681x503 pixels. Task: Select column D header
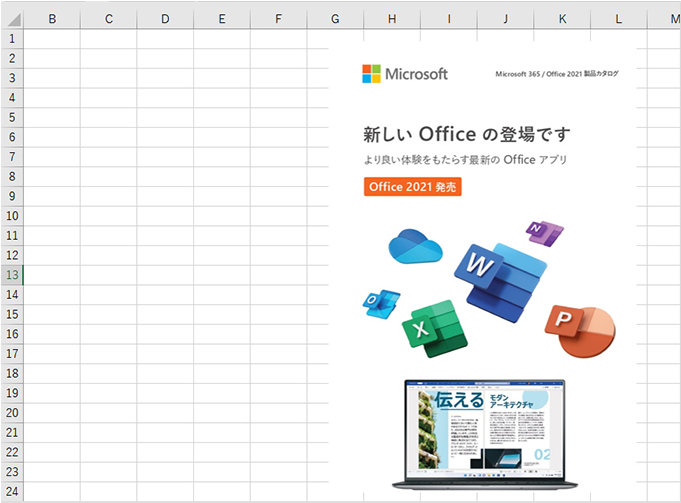[x=165, y=19]
